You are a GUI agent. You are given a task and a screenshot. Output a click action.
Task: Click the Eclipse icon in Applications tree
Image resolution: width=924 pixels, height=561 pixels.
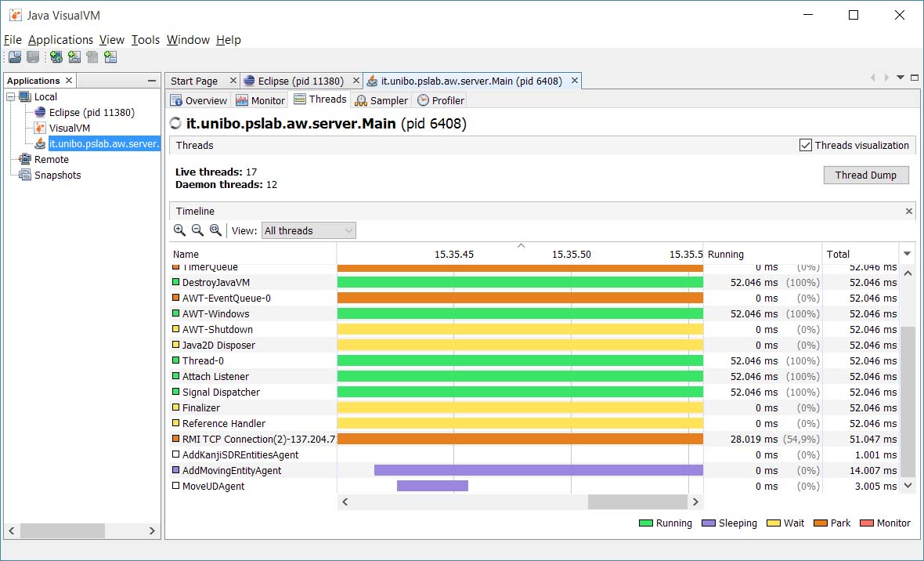click(40, 112)
